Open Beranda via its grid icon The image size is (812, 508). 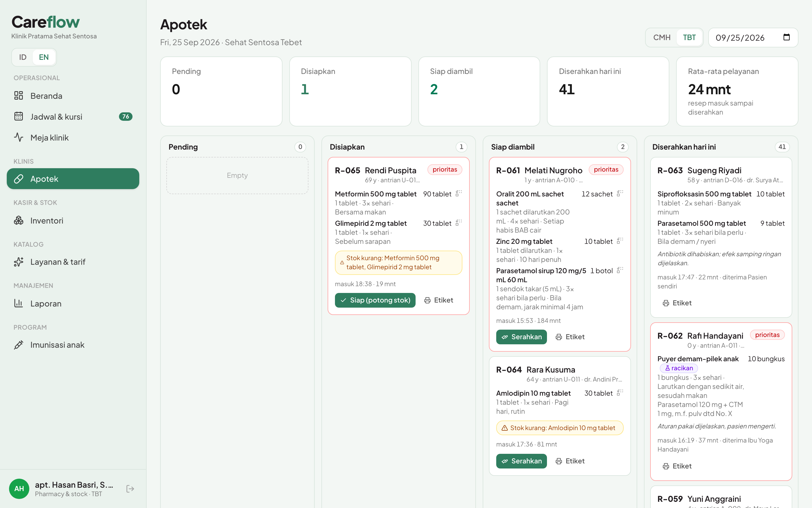coord(18,96)
